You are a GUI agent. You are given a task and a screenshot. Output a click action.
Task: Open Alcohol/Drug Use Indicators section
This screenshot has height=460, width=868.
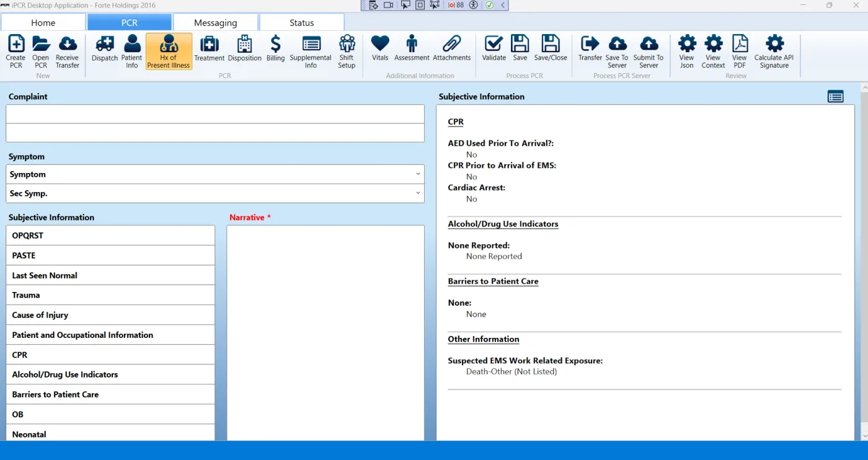110,374
